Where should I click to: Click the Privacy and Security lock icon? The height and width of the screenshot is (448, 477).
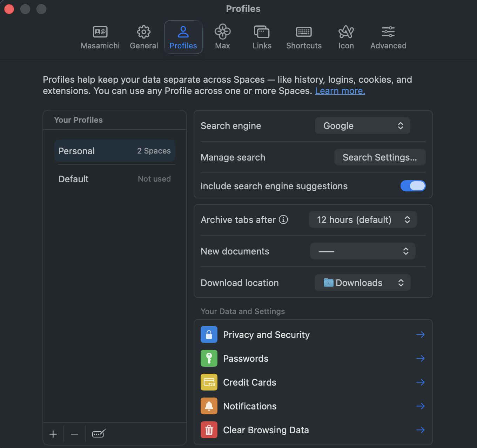coord(209,334)
